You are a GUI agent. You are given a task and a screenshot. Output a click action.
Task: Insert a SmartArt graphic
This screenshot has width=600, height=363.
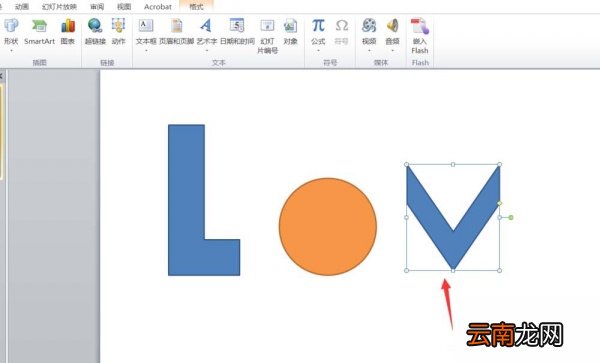(39, 32)
